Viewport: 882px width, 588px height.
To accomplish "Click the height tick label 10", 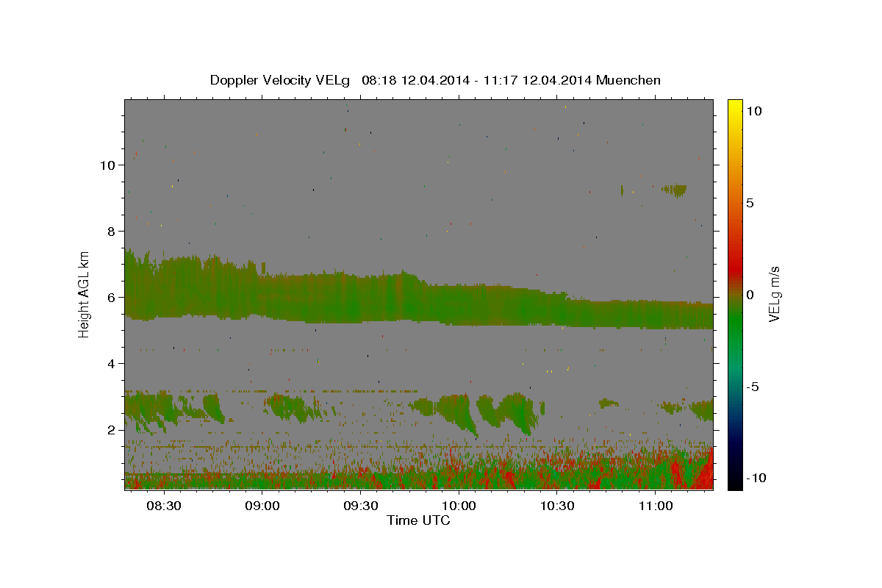I will click(108, 165).
